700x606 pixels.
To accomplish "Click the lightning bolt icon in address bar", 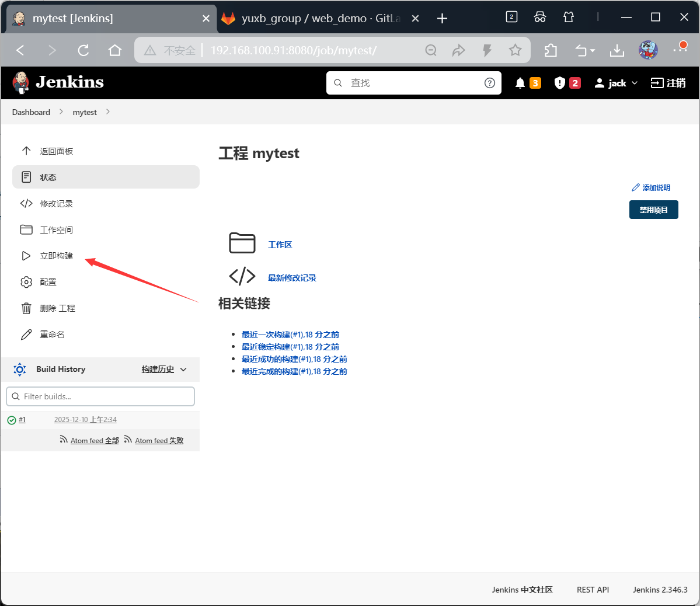I will [x=487, y=50].
